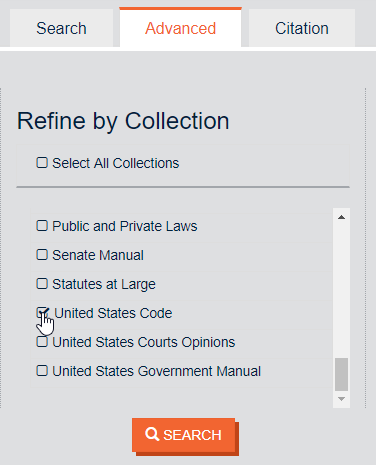The height and width of the screenshot is (465, 376).
Task: Click the Select All Collections label
Action: pyautogui.click(x=116, y=163)
